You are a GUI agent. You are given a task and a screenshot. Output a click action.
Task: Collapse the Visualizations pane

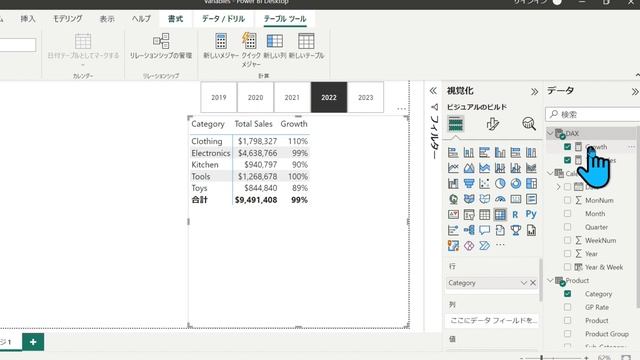pos(534,91)
